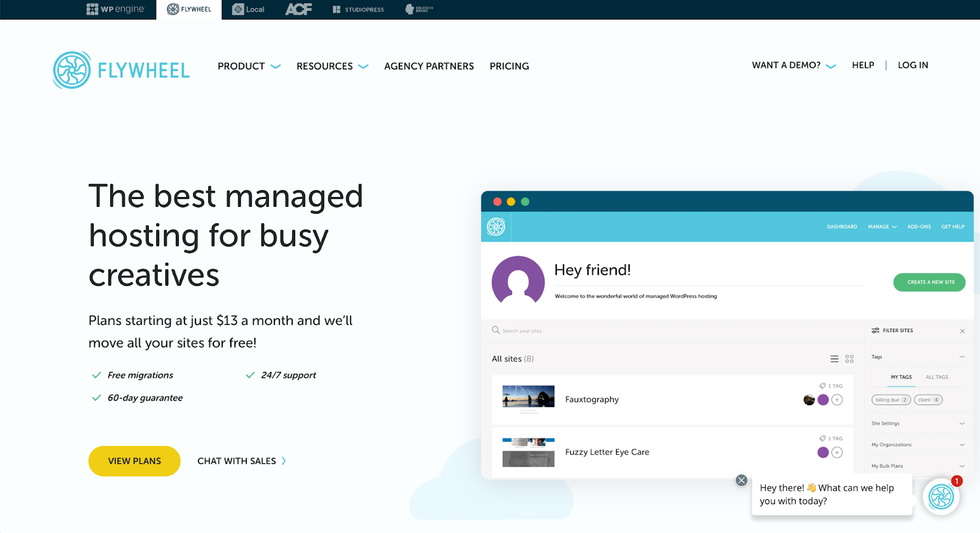Click the purple user avatar
Viewport: 980px width, 533px height.
[x=518, y=281]
